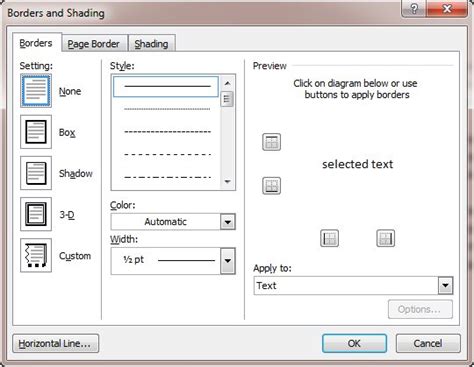This screenshot has width=474, height=367.
Task: Click the Automatic color field
Action: pos(166,222)
